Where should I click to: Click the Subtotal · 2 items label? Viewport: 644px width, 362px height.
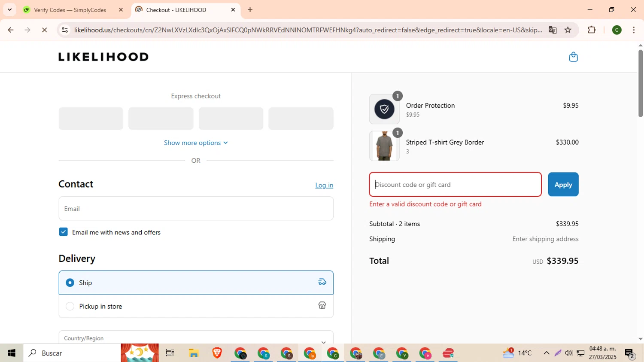pyautogui.click(x=395, y=224)
